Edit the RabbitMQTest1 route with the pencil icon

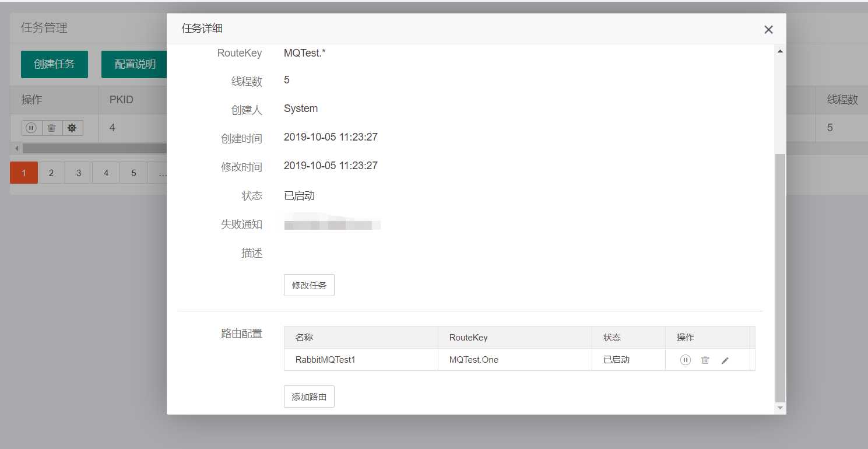725,360
